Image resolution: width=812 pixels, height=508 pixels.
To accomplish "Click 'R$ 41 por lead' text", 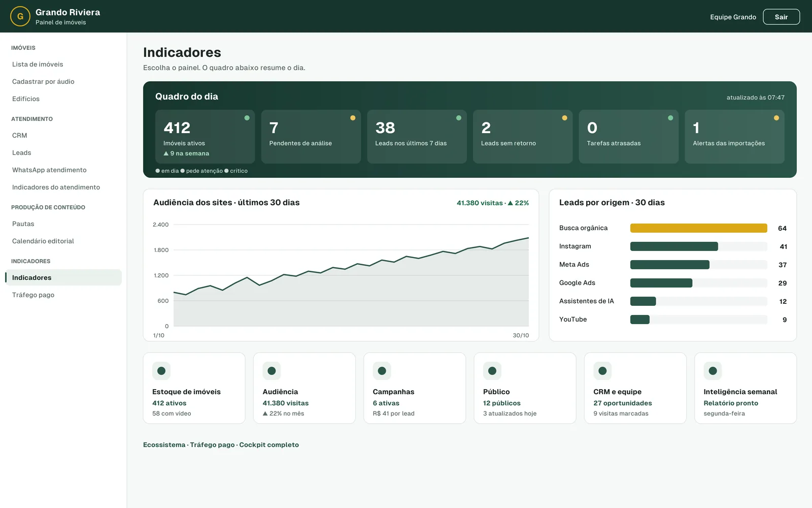I will point(394,414).
